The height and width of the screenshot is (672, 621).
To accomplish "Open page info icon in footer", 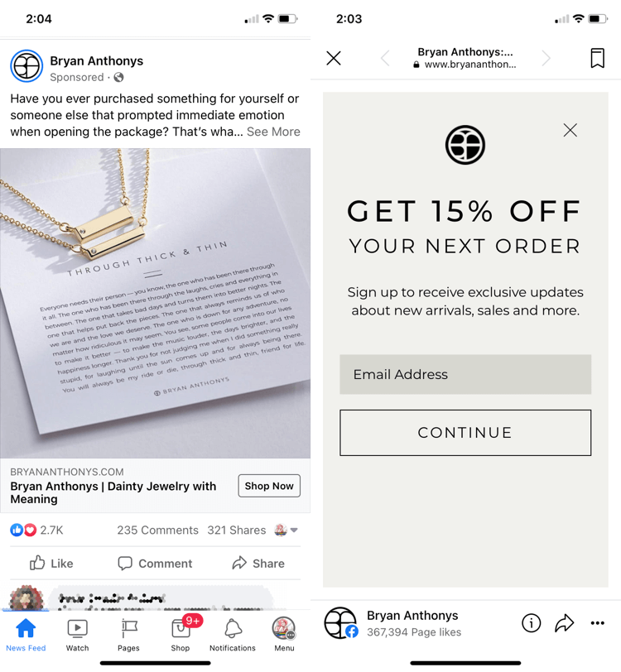I will 531,622.
